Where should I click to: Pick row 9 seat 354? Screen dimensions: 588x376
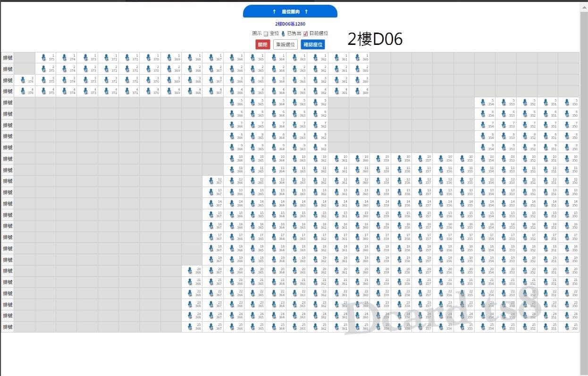coord(485,147)
